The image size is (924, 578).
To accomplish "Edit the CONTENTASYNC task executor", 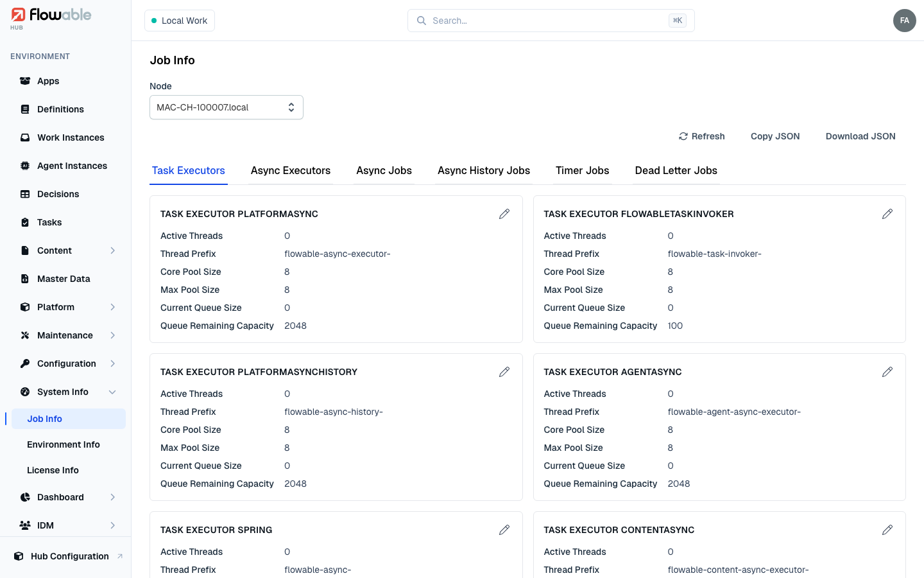I will point(887,530).
